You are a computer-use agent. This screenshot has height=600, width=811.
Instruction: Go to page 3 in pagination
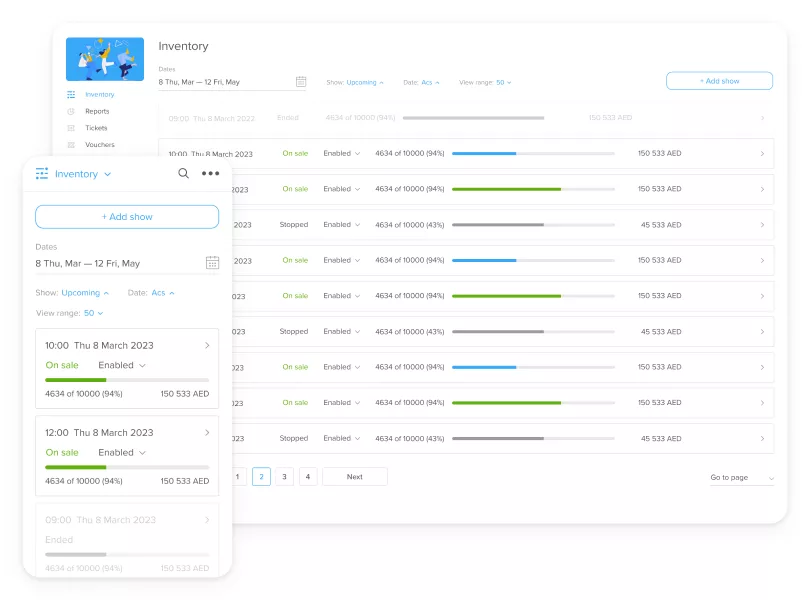285,477
